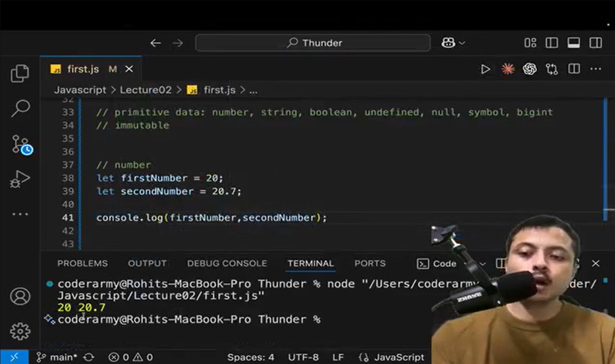The width and height of the screenshot is (615, 364).
Task: Synchronize changes icon in status bar
Action: [x=88, y=357]
